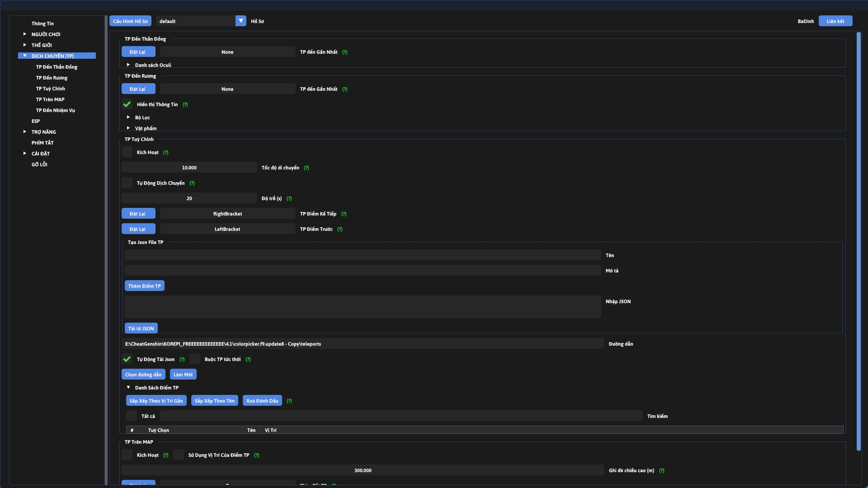This screenshot has width=868, height=488.
Task: Click help icon next to Buộc TP tức thời
Action: coord(248,359)
